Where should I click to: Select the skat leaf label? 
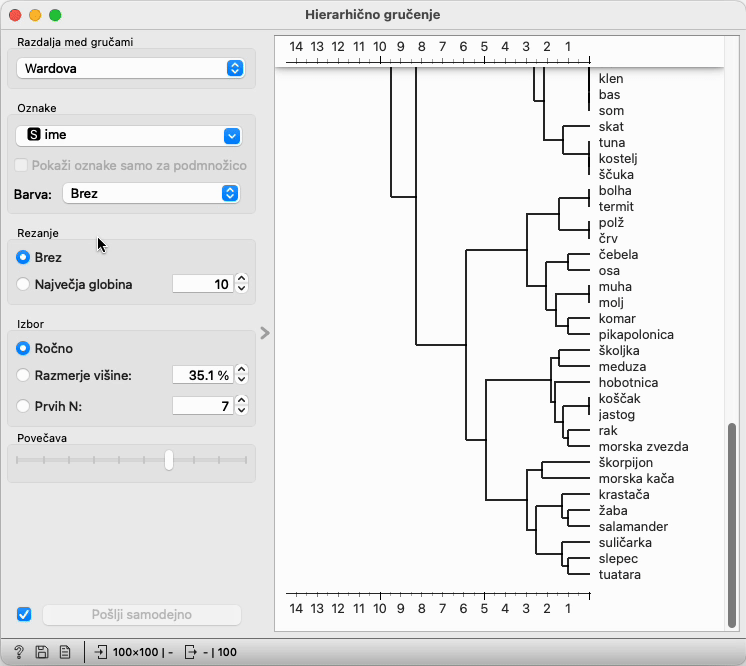point(611,127)
